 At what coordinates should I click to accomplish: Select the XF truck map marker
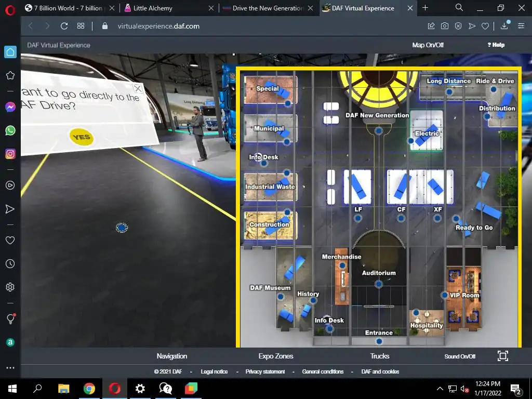[x=437, y=218]
